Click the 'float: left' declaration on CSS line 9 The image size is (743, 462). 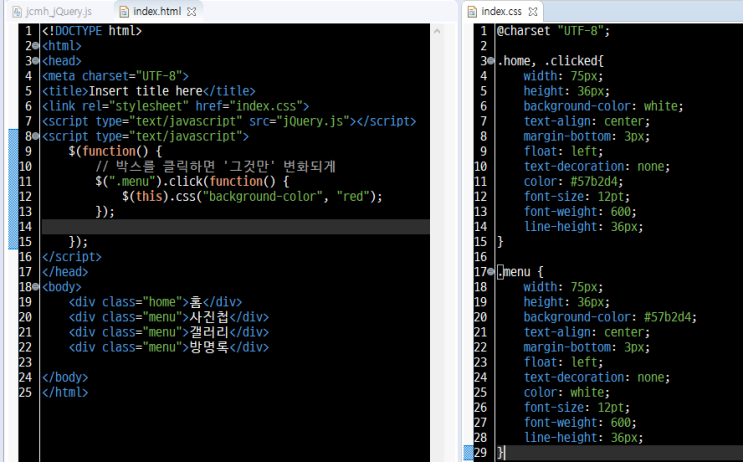tap(563, 152)
